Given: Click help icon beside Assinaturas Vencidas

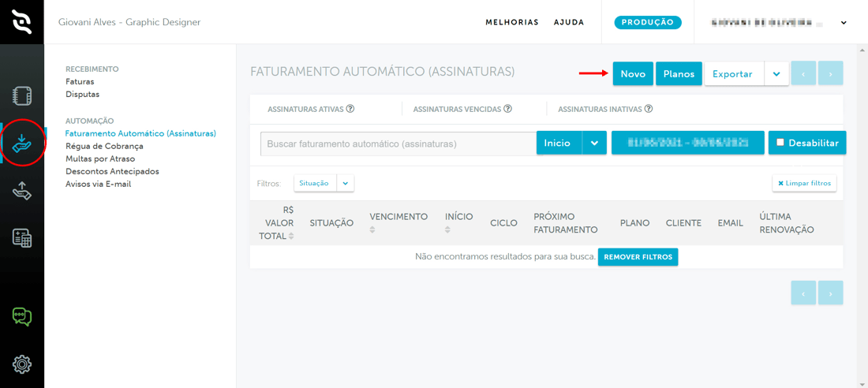Looking at the screenshot, I should pos(508,109).
